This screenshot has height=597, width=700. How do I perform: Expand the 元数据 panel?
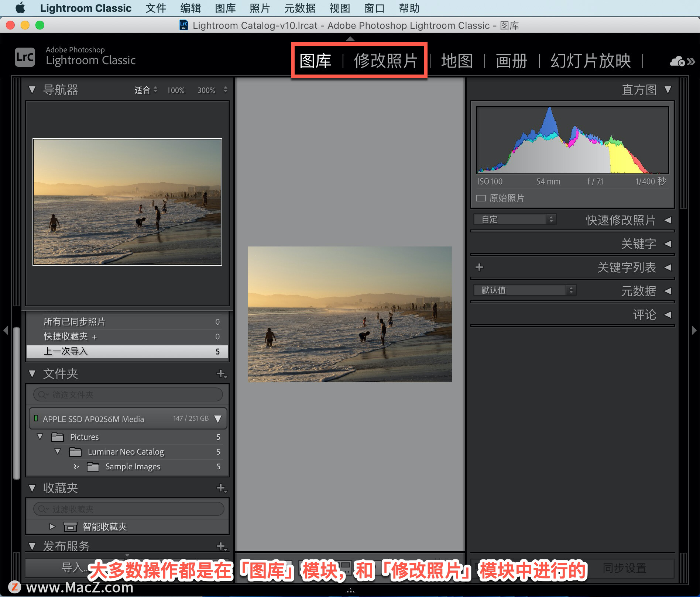[668, 291]
